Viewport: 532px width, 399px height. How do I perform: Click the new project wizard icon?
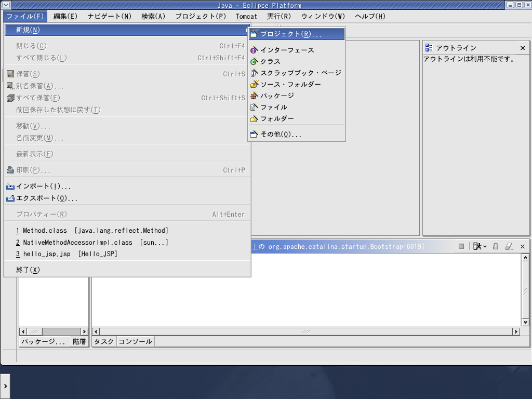pos(254,34)
